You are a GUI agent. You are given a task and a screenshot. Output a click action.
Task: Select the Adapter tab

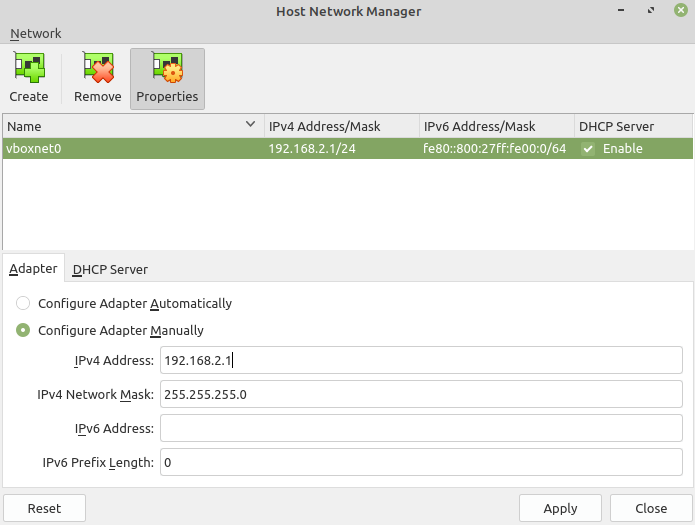click(x=33, y=269)
